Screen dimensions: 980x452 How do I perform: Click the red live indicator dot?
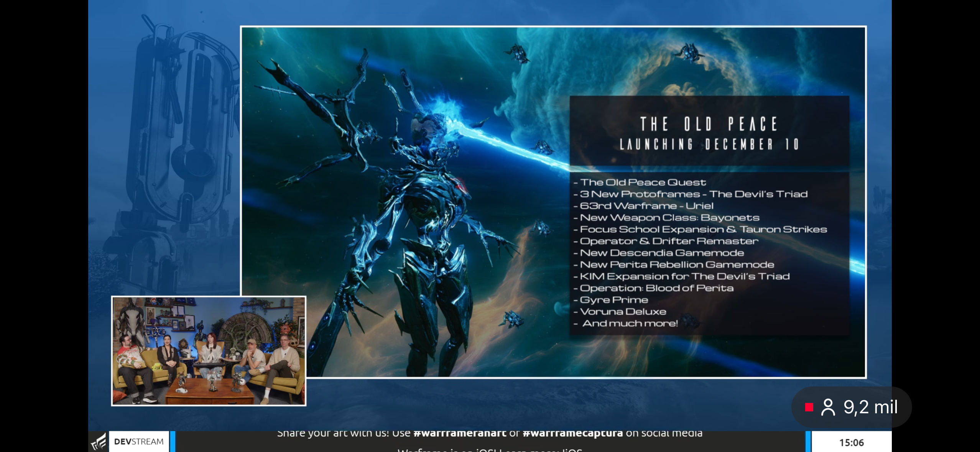(809, 407)
